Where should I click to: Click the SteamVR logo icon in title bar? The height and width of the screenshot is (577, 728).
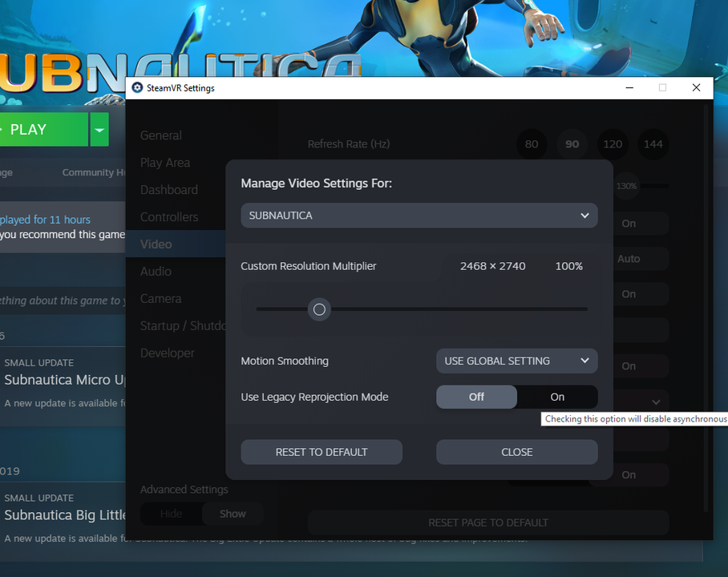coord(137,87)
